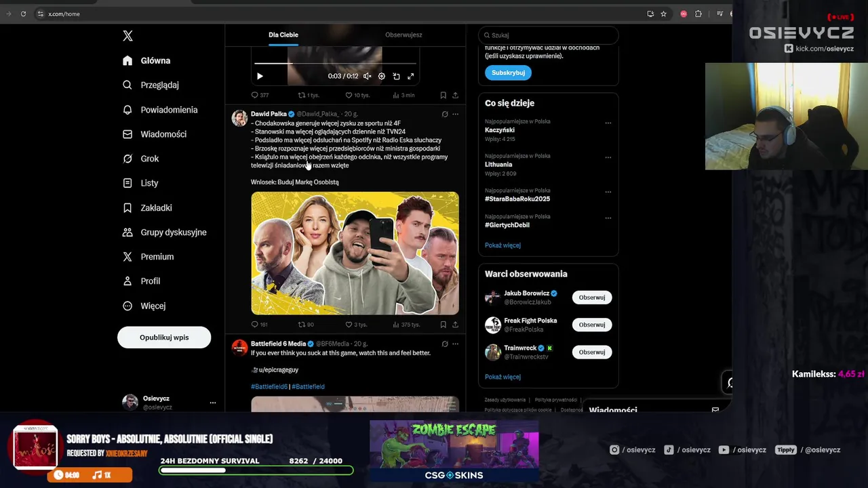Open the Przeglądaj search page

coord(151,85)
